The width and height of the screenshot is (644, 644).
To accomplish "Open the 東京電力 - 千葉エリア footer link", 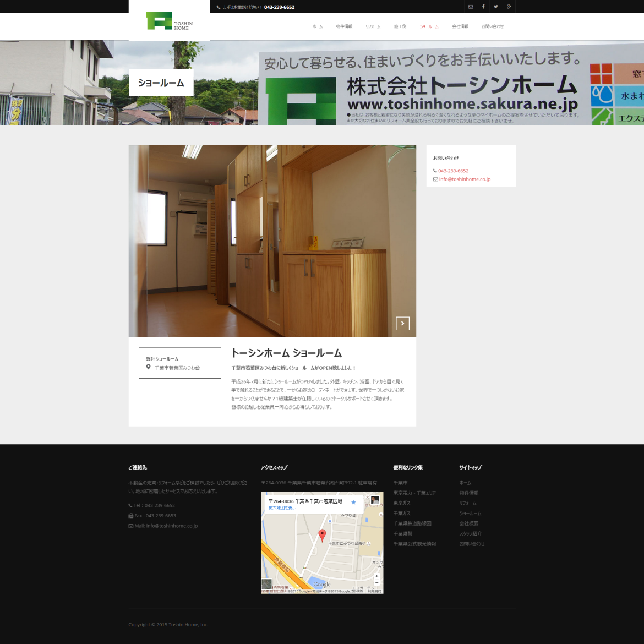I will [x=414, y=493].
